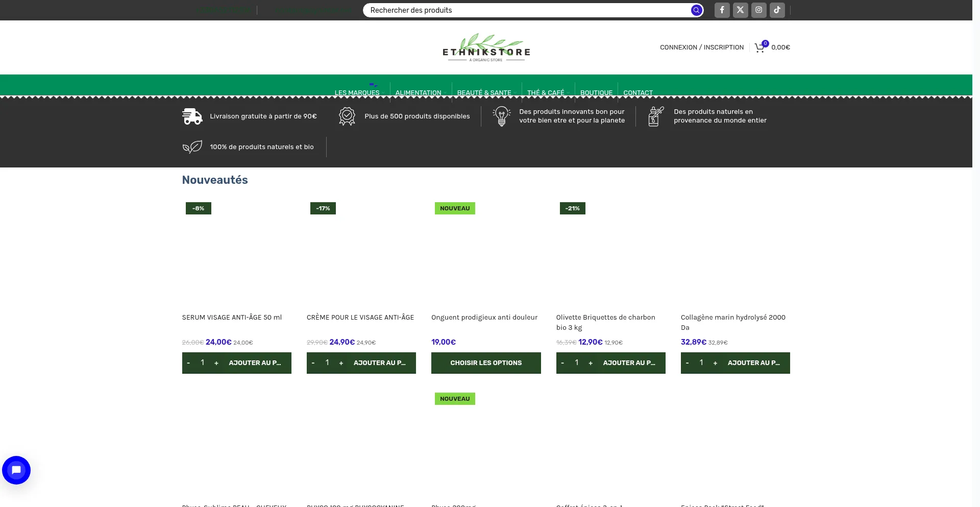Increase quantity for Olivette Briquettes de charbon

click(591, 363)
